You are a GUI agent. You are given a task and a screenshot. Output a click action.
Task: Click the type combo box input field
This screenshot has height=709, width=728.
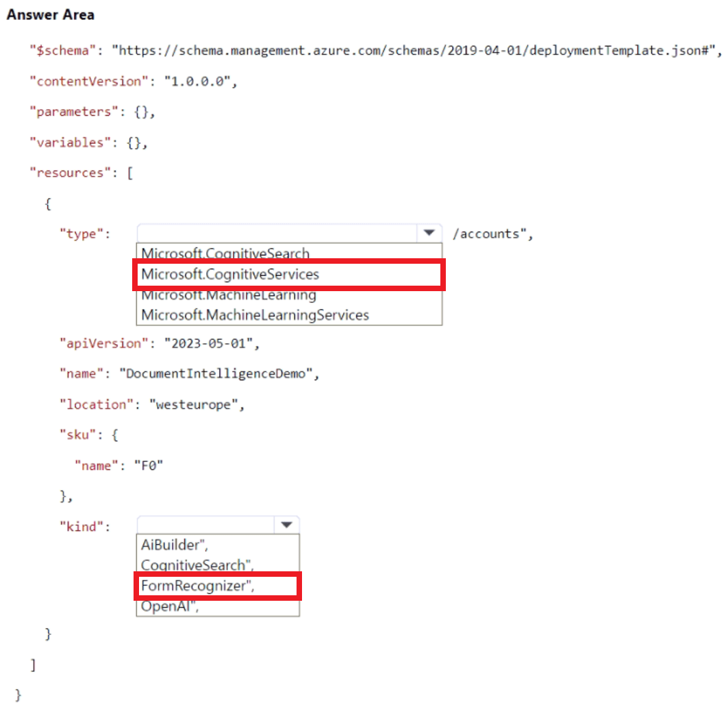click(274, 233)
